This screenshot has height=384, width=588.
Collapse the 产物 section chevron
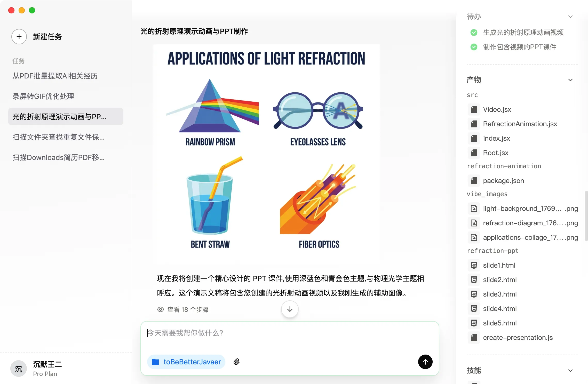coord(570,80)
